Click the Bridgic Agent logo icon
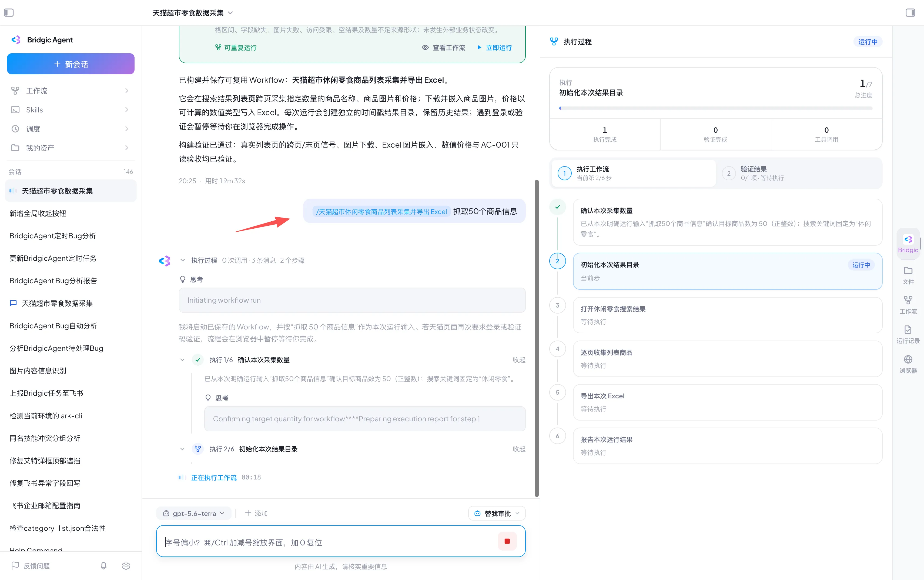The image size is (924, 580). (x=16, y=40)
